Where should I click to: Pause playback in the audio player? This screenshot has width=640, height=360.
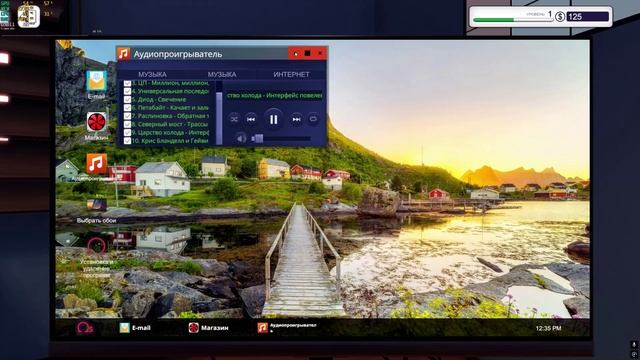[x=273, y=119]
